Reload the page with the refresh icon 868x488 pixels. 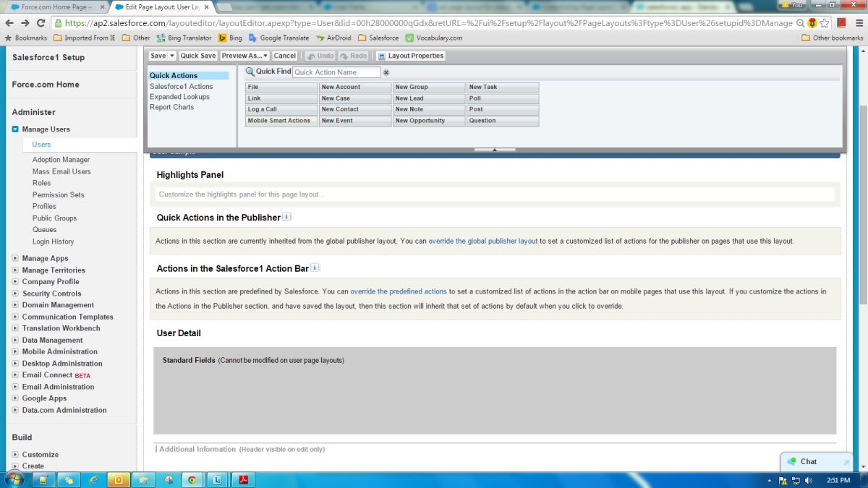[41, 22]
